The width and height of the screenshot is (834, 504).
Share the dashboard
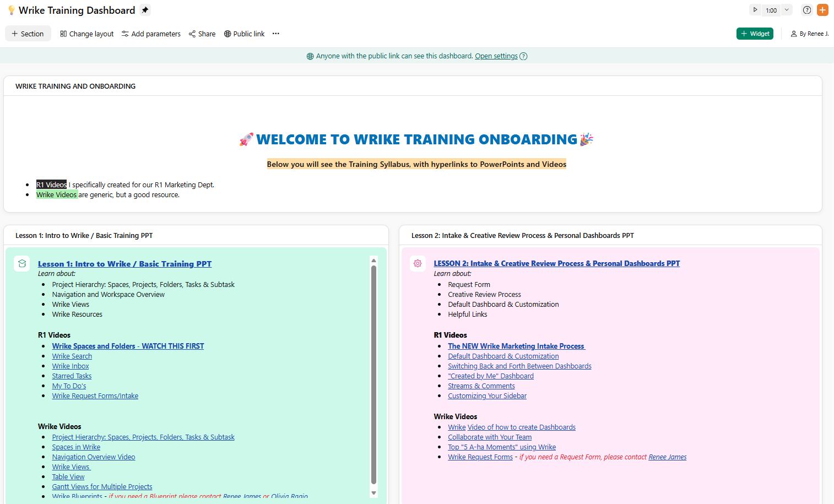point(202,34)
